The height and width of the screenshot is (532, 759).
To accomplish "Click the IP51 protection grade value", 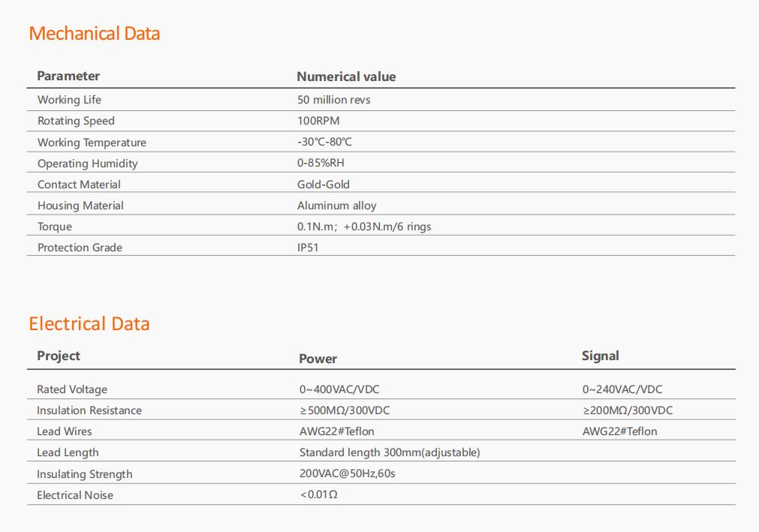I will 307,247.
